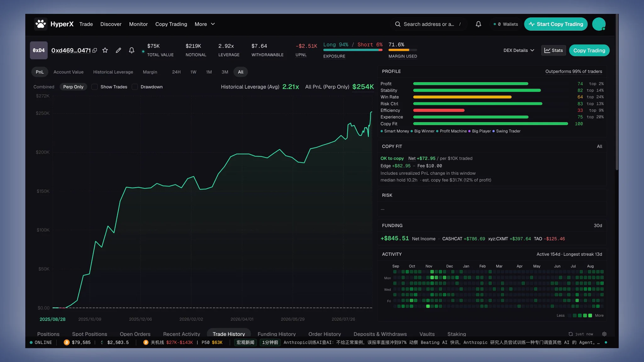The image size is (644, 362).
Task: Click the Long/Short exposure bar
Action: 353,50
